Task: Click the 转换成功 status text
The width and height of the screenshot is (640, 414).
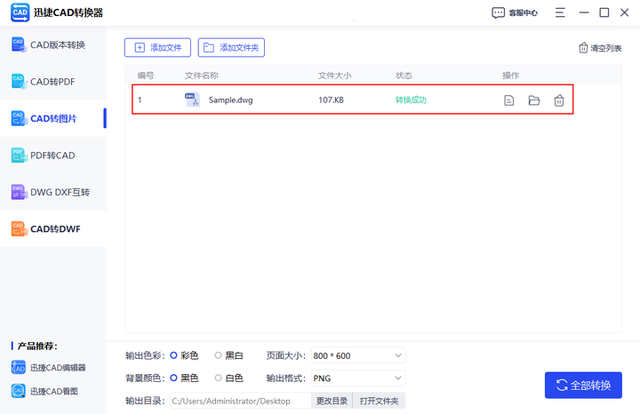Action: click(x=411, y=100)
